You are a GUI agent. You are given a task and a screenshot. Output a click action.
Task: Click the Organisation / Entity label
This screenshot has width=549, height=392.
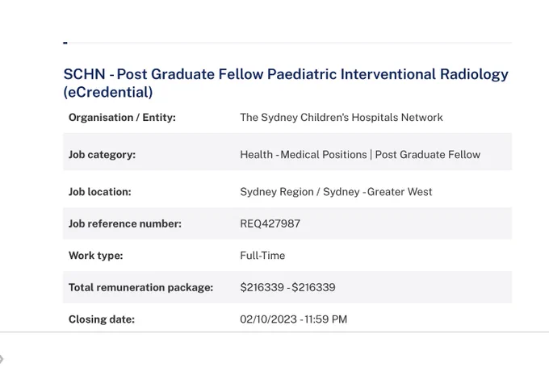(122, 118)
